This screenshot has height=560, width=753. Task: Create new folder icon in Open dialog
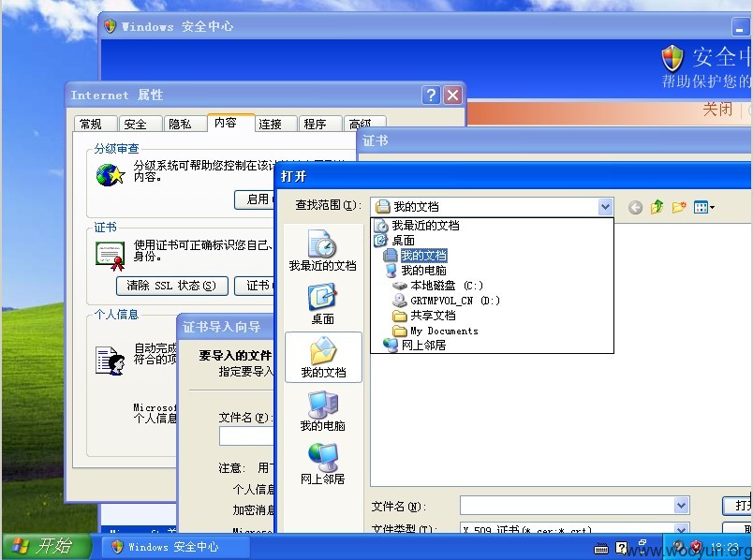[679, 207]
